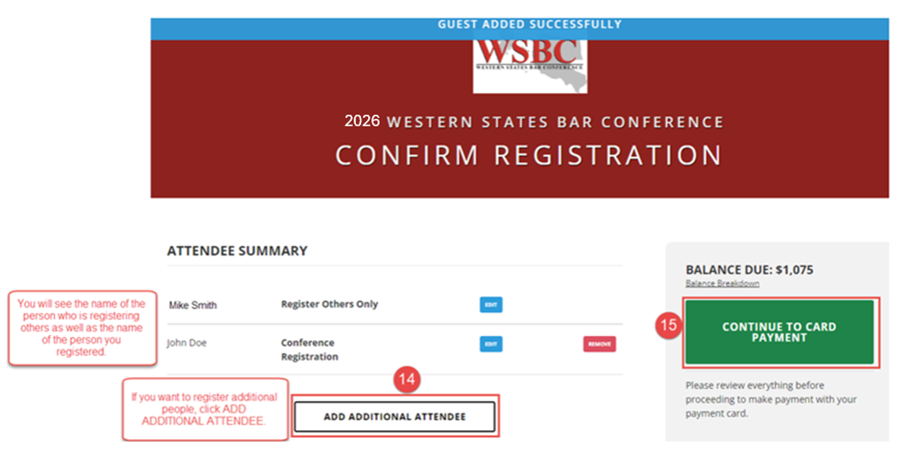Edit John Doe's conference registration
Viewport: 900px width, 456px height.
(491, 344)
